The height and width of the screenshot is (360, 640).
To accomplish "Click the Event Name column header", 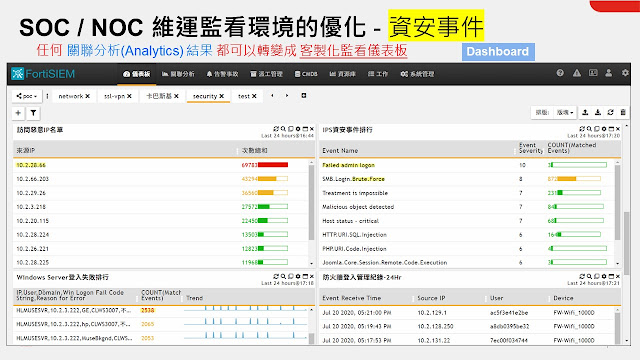I will point(340,151).
